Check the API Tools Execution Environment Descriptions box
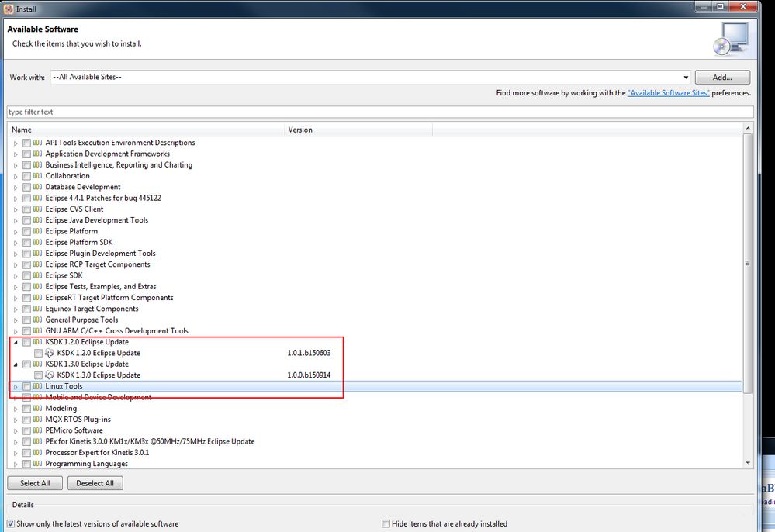The image size is (775, 532). [x=26, y=143]
